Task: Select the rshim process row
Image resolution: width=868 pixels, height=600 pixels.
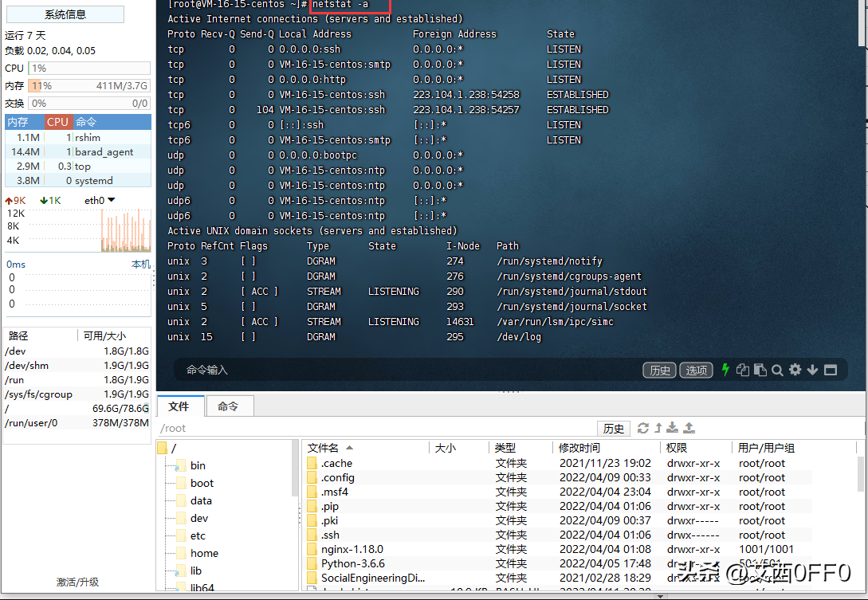Action: click(x=78, y=137)
